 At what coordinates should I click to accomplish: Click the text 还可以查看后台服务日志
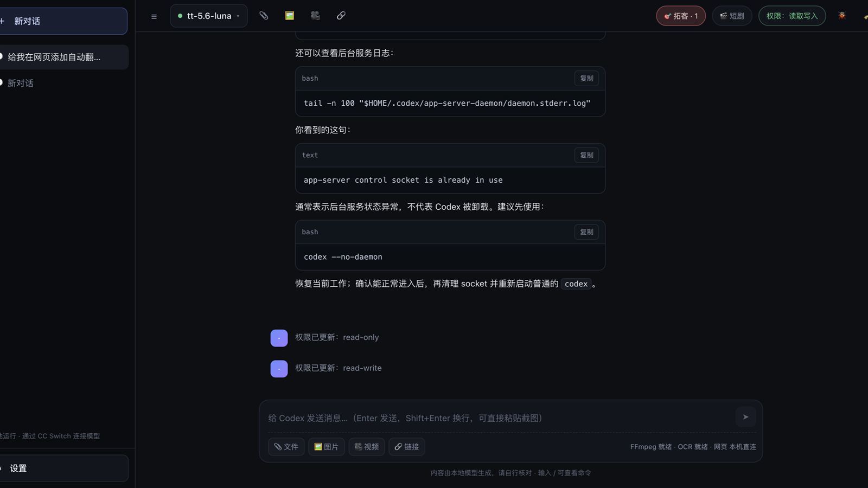[x=344, y=53]
